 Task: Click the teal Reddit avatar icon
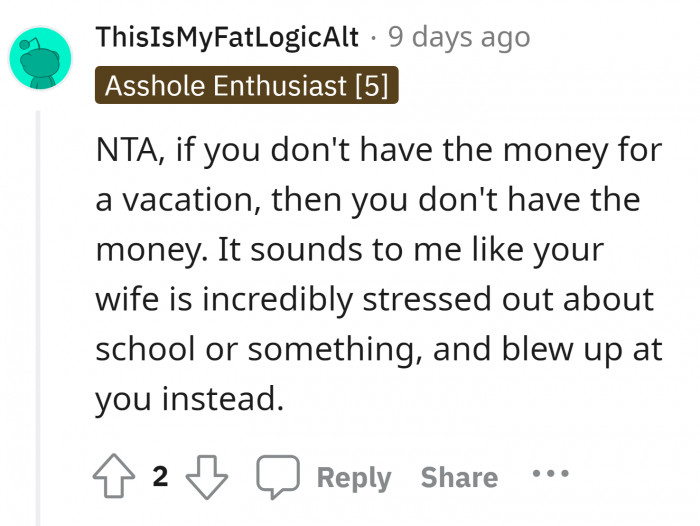[x=40, y=59]
